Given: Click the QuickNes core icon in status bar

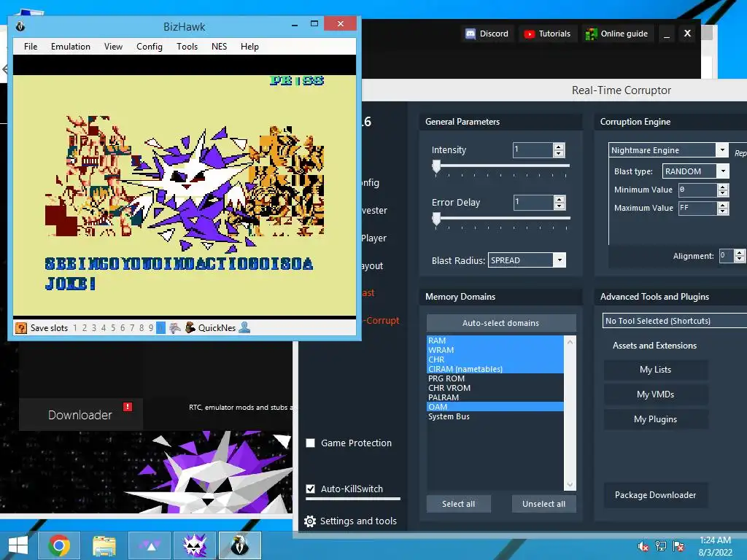Looking at the screenshot, I should click(x=190, y=327).
